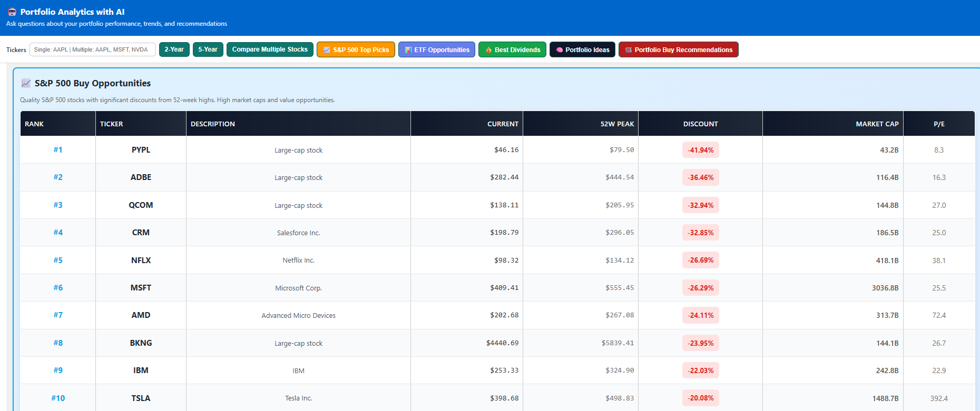Click the Tickers input field
Viewport: 980px width, 411px height.
click(x=92, y=49)
